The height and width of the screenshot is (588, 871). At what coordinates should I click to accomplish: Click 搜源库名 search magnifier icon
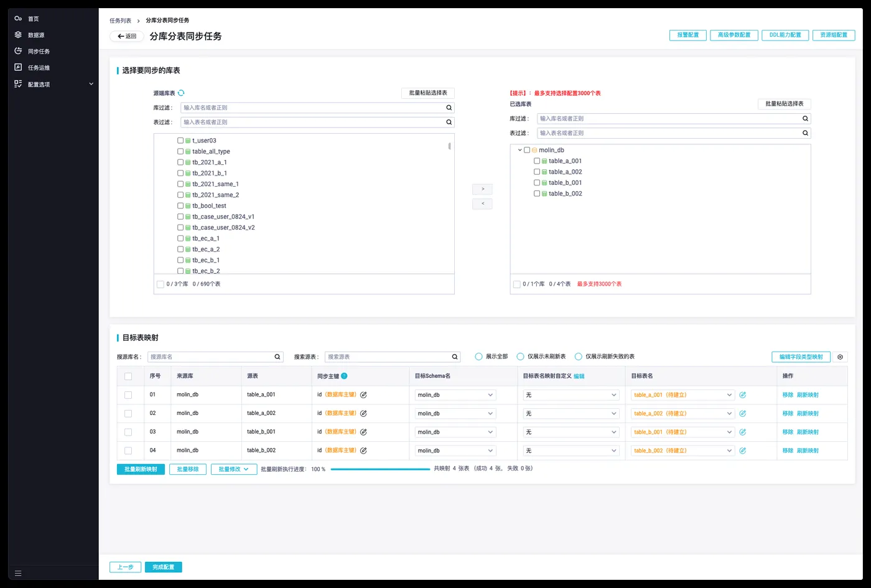(277, 357)
